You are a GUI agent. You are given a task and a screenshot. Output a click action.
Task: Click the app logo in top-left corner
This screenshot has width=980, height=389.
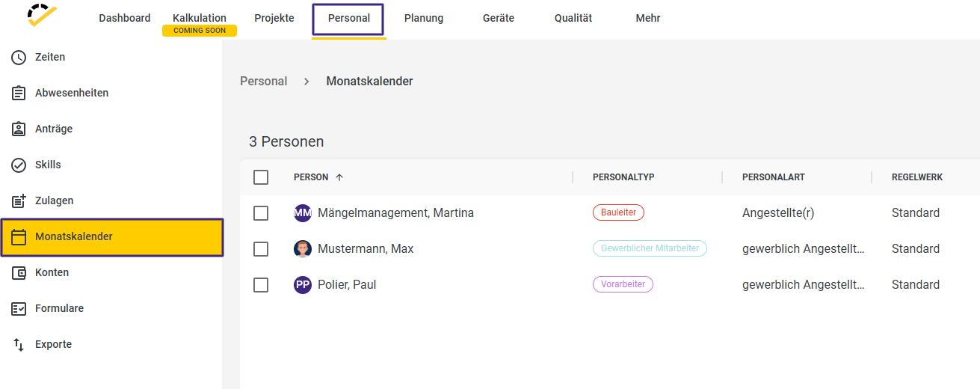(42, 15)
